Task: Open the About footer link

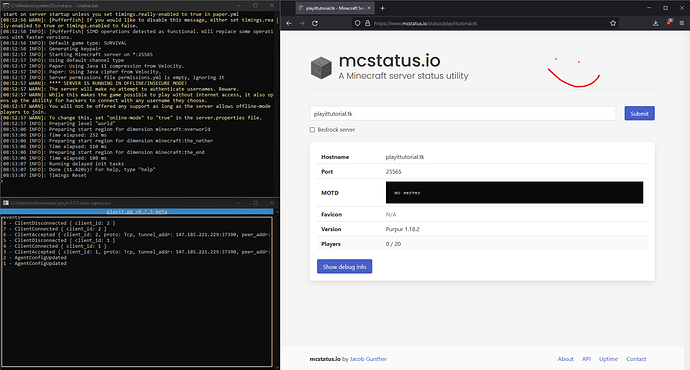Action: click(565, 359)
